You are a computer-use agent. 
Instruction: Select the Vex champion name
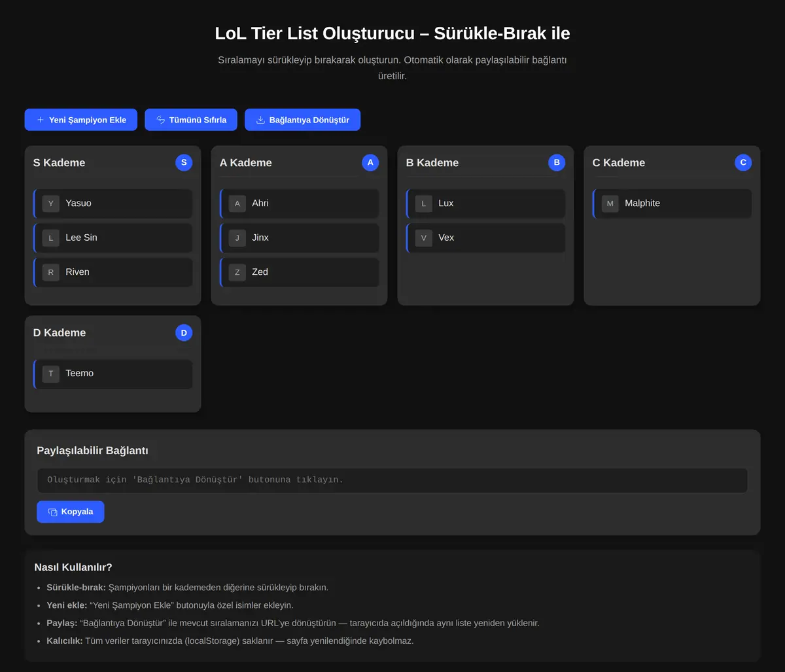[x=446, y=238]
